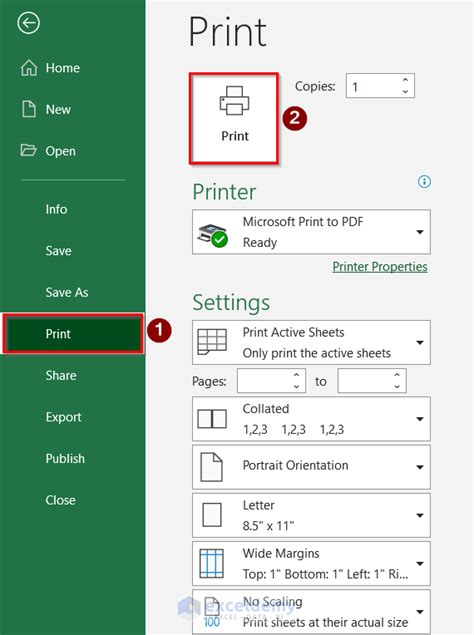Screen dimensions: 474x635
Task: Click the Home house icon
Action: [x=29, y=68]
